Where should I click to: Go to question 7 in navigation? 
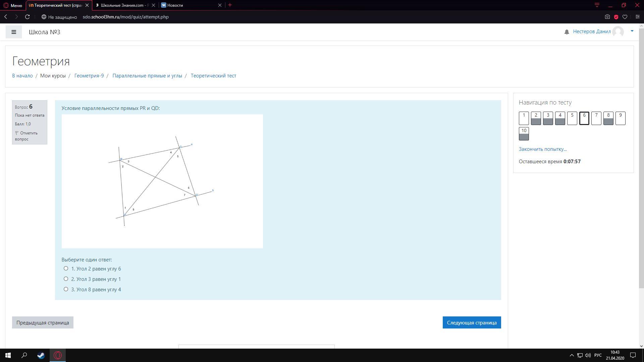pyautogui.click(x=596, y=118)
